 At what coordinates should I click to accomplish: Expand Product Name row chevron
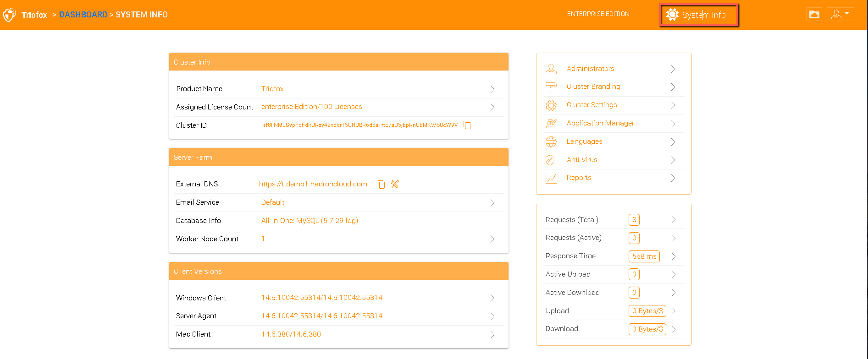(492, 89)
